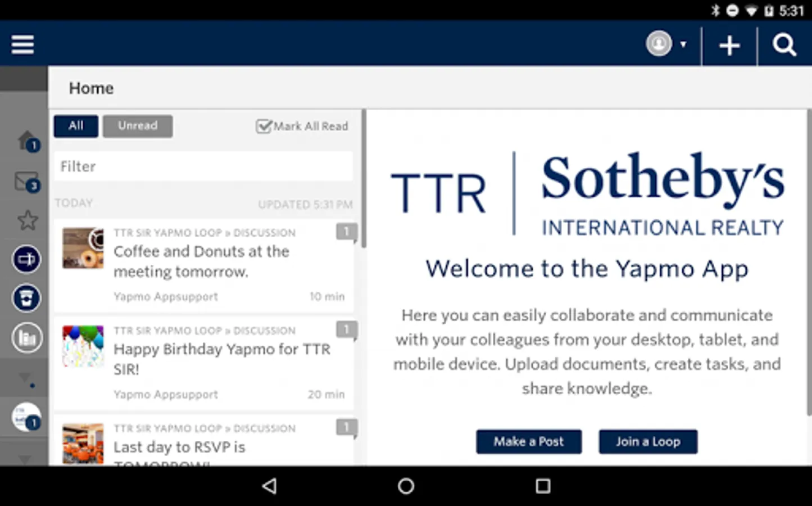Image resolution: width=812 pixels, height=506 pixels.
Task: Check Mark All Read
Action: tap(302, 126)
